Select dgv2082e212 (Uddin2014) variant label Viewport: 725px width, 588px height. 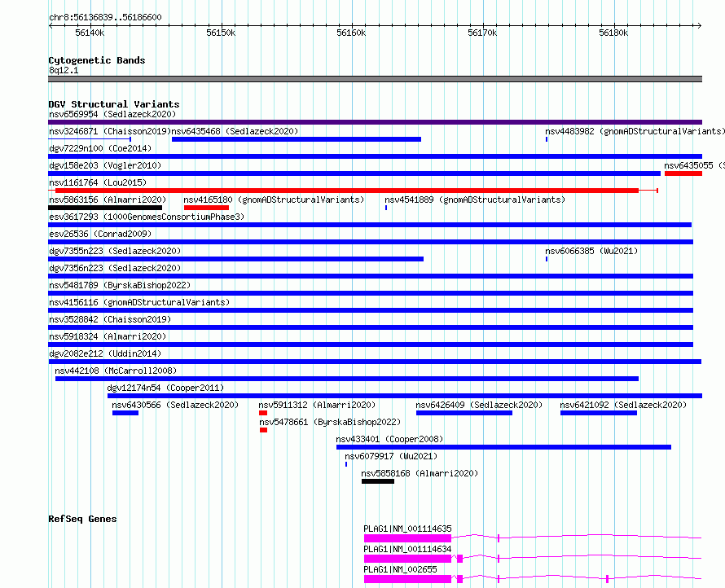click(105, 353)
